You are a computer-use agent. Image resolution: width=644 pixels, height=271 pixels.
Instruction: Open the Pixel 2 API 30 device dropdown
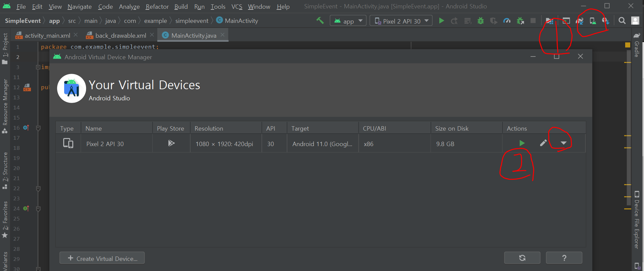click(x=401, y=21)
